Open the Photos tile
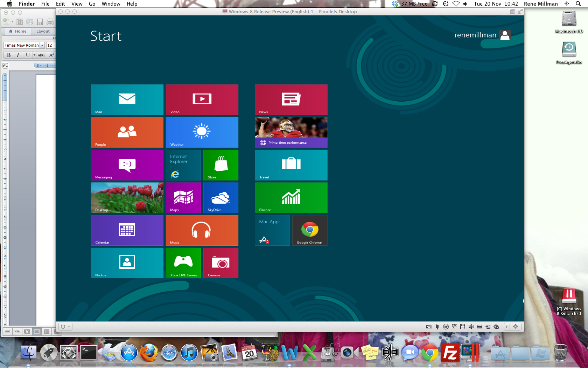Viewport: 588px width, 368px height. (127, 263)
